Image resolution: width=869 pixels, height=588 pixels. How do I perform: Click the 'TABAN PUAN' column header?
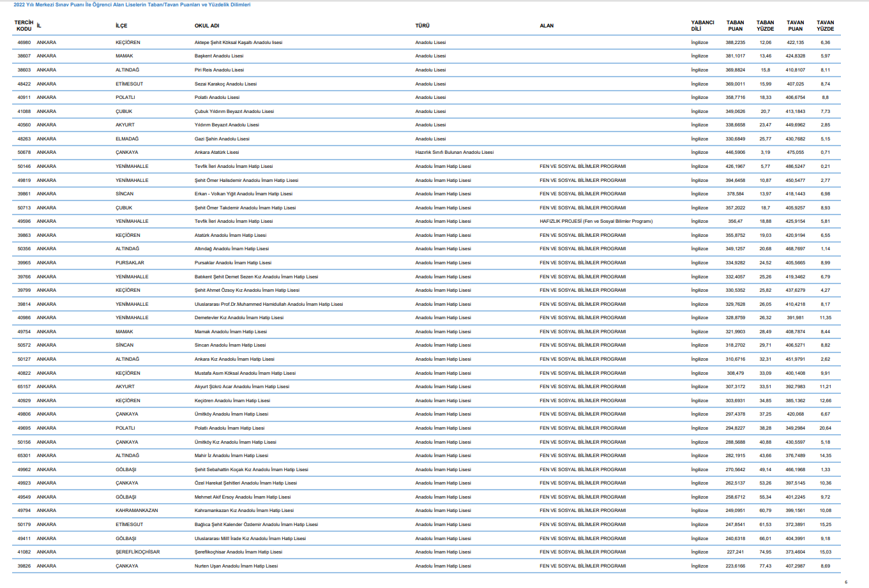(735, 26)
